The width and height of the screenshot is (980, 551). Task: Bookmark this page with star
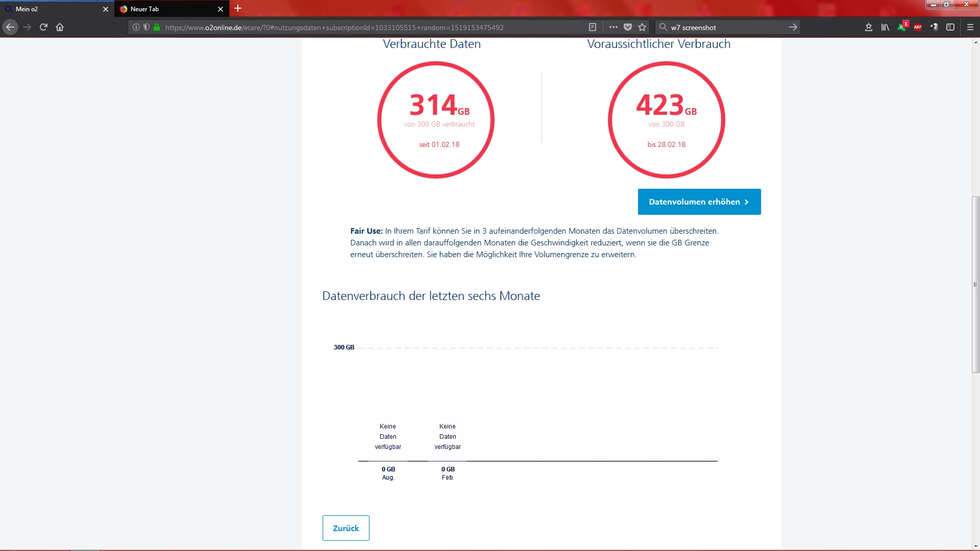[x=642, y=27]
